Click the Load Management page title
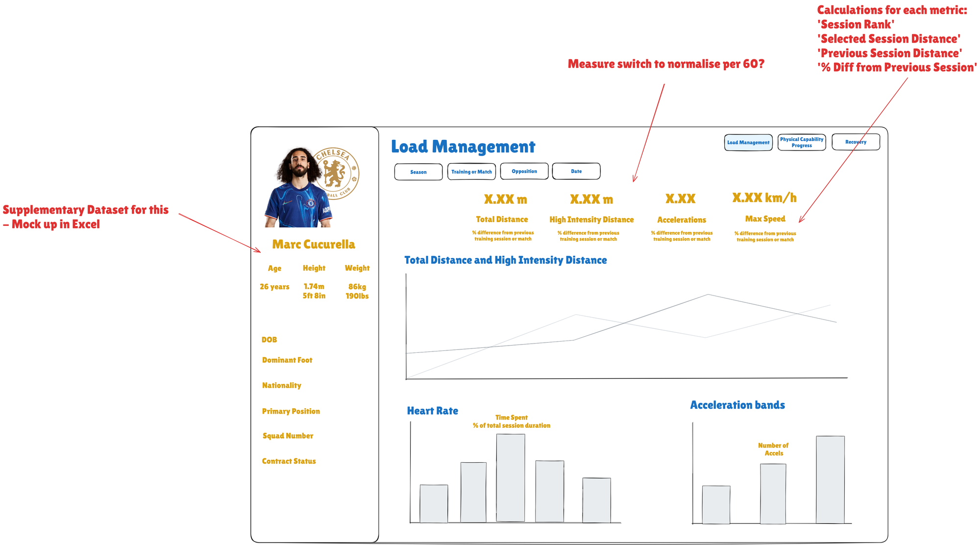Image resolution: width=980 pixels, height=545 pixels. tap(463, 147)
